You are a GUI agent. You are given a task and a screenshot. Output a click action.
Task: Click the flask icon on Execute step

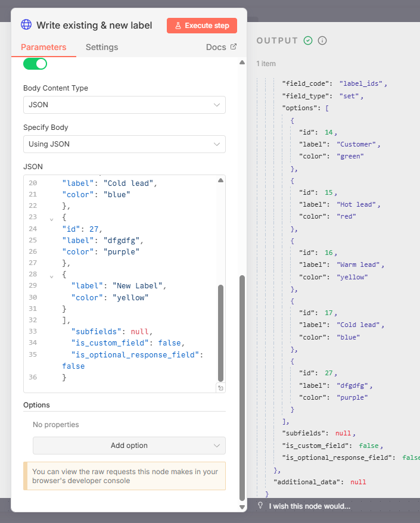point(178,26)
